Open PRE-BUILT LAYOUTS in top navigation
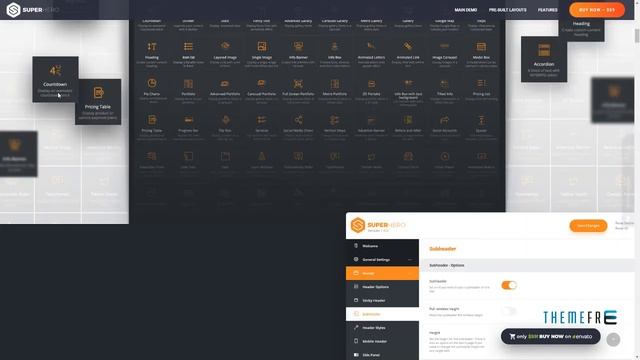The image size is (640, 360). click(x=507, y=10)
